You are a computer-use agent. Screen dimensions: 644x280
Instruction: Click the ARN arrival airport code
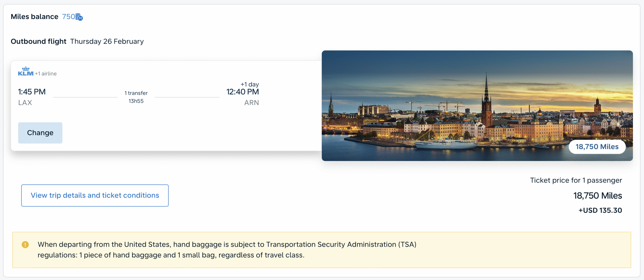(x=251, y=103)
